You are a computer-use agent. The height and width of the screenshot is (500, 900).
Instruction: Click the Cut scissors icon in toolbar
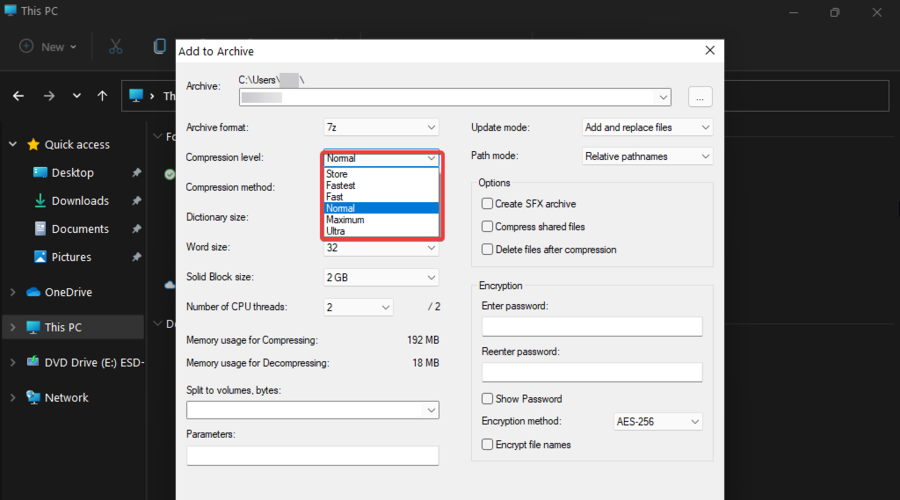116,46
